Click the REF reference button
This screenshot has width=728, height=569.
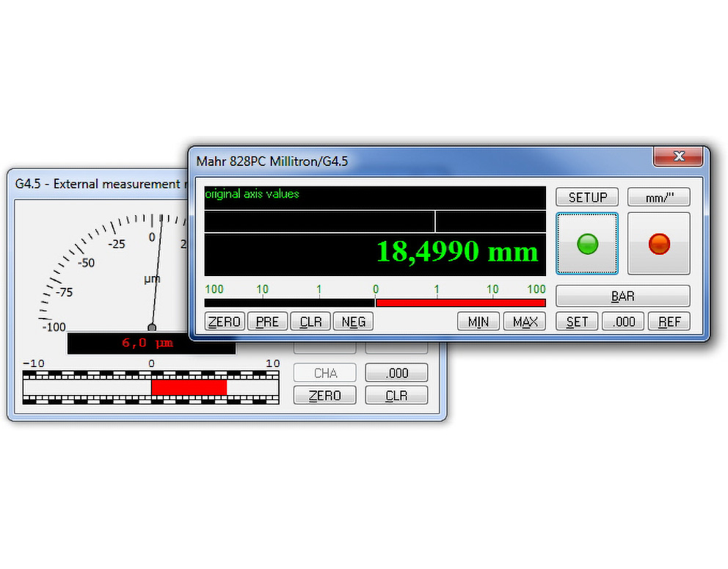click(669, 322)
